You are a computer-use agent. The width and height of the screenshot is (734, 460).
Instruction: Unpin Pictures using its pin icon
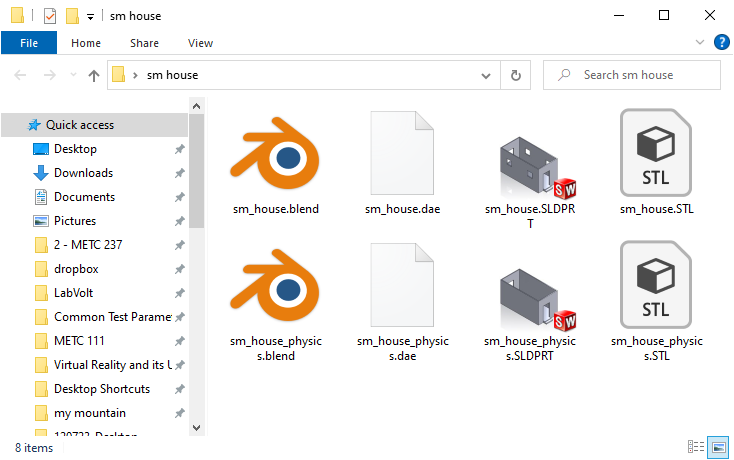[180, 221]
